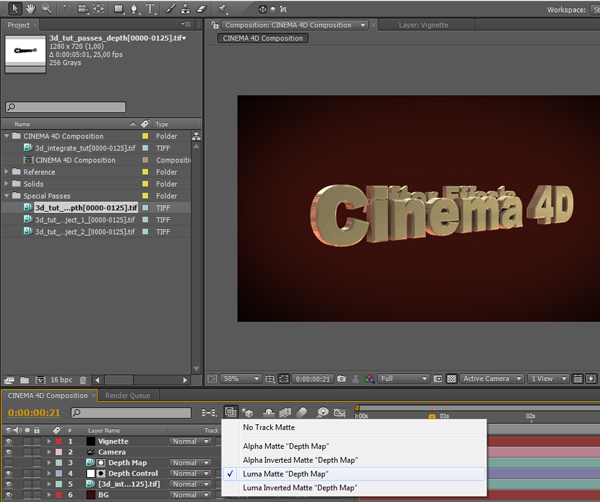The image size is (600, 502).
Task: Click the interpret footage icon in Project panel
Action: pos(9,380)
